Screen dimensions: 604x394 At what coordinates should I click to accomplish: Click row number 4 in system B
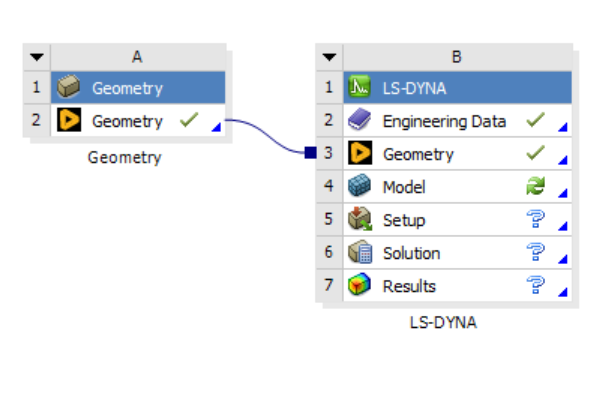coord(329,187)
